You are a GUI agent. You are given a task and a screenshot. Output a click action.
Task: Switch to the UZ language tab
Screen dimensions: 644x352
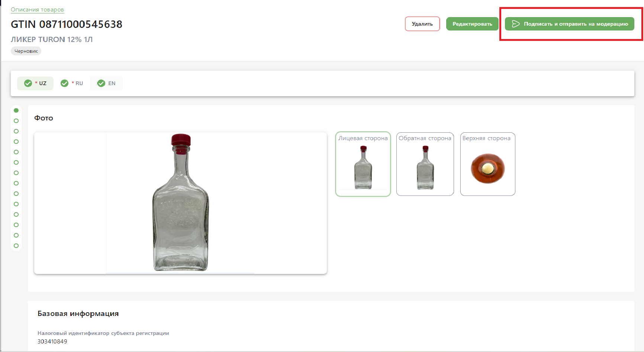[x=36, y=83]
